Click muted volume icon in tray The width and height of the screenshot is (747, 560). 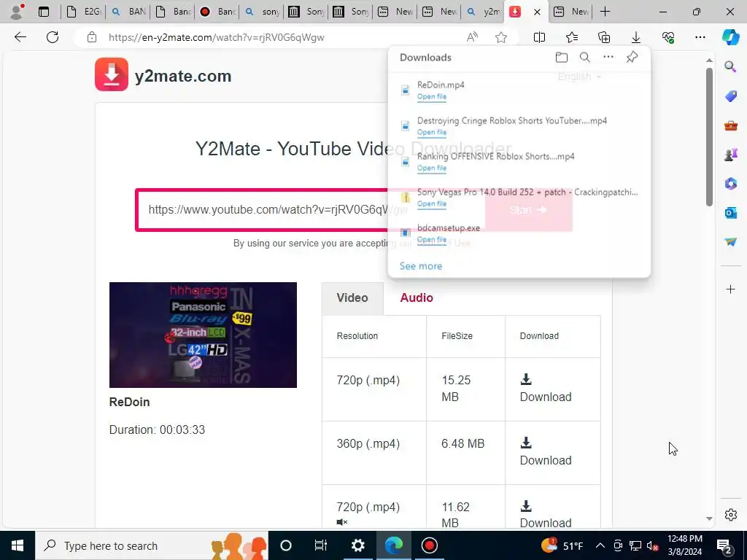point(653,545)
